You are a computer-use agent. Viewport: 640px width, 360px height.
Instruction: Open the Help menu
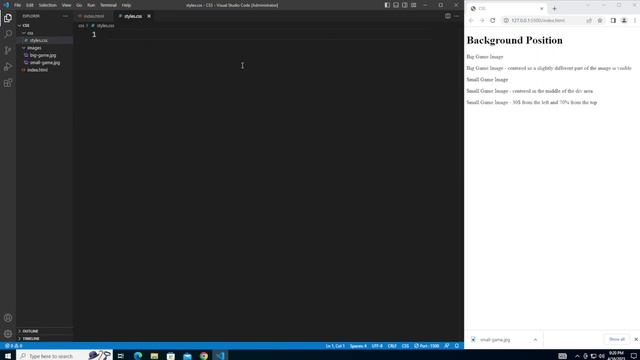127,5
